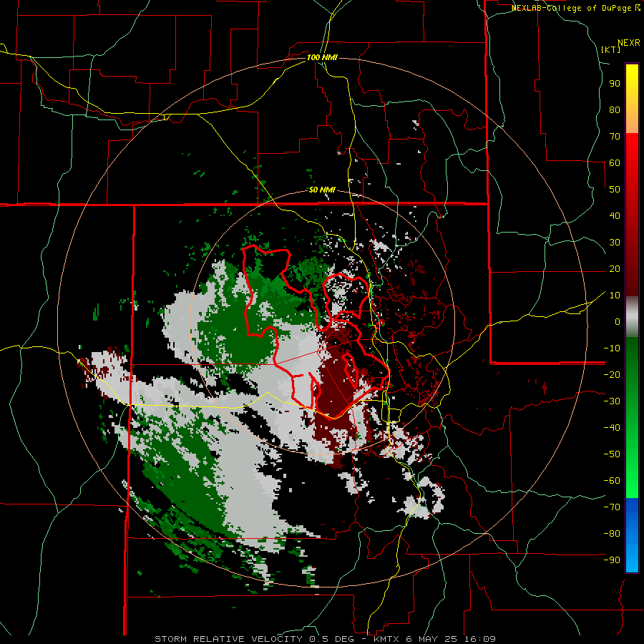The image size is (644, 644).
Task: Click the 100 NMI range ring label
Action: coord(322,57)
